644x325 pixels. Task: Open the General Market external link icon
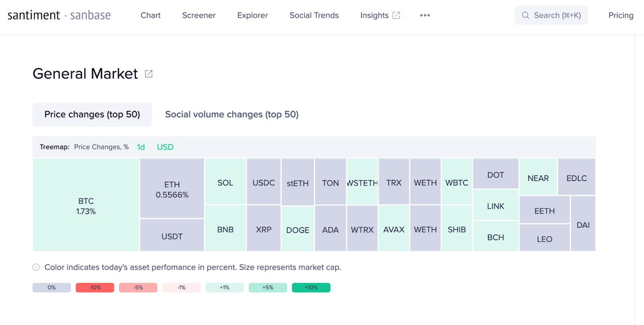pos(149,74)
